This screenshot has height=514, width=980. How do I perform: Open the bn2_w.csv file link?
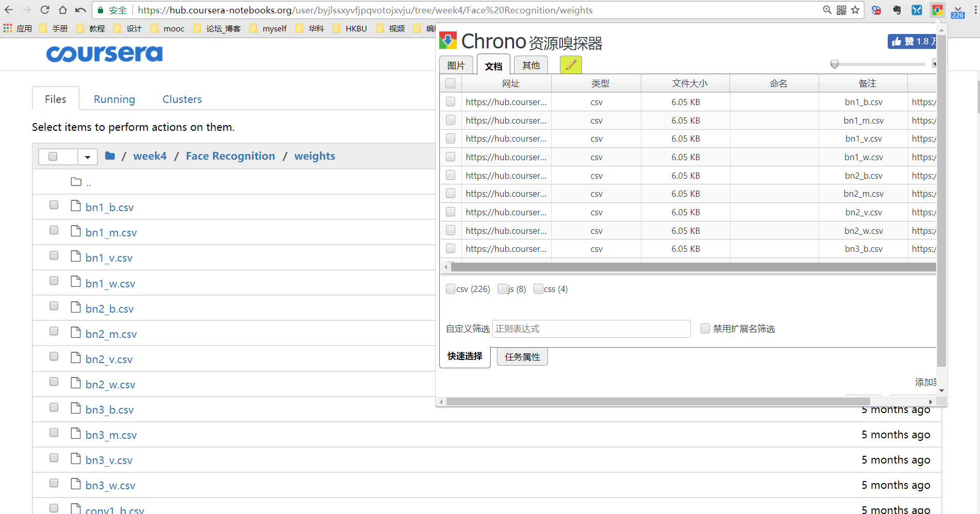pyautogui.click(x=110, y=385)
